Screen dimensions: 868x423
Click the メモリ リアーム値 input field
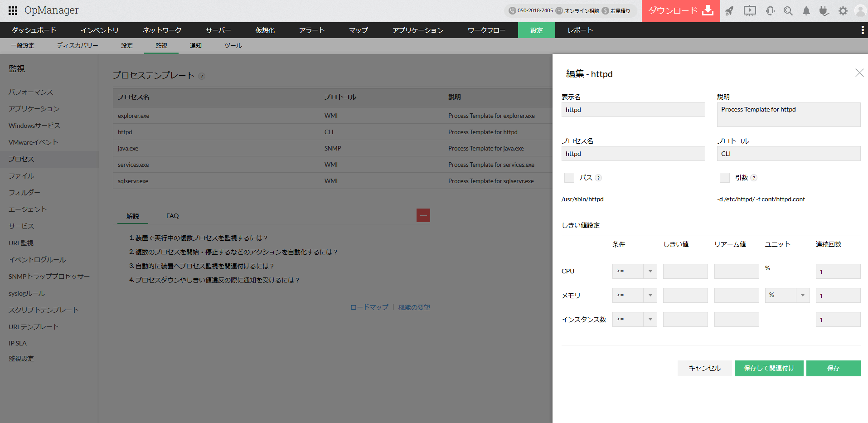point(737,295)
